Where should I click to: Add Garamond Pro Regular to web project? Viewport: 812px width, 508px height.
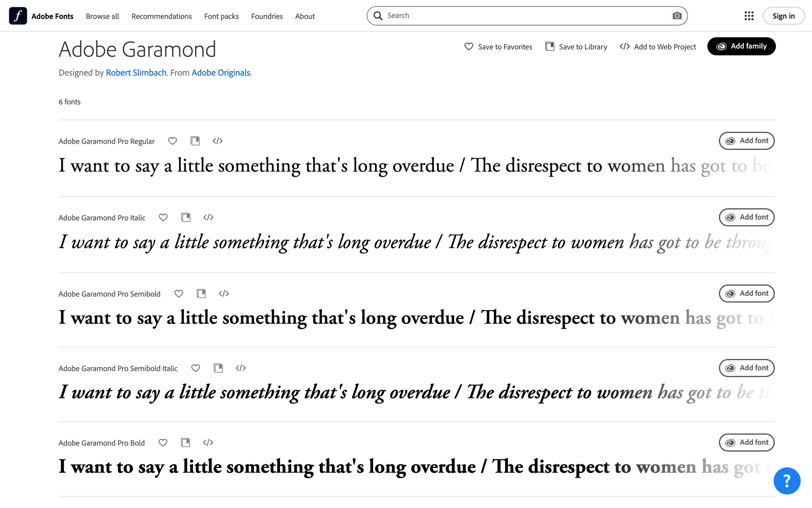[x=218, y=141]
